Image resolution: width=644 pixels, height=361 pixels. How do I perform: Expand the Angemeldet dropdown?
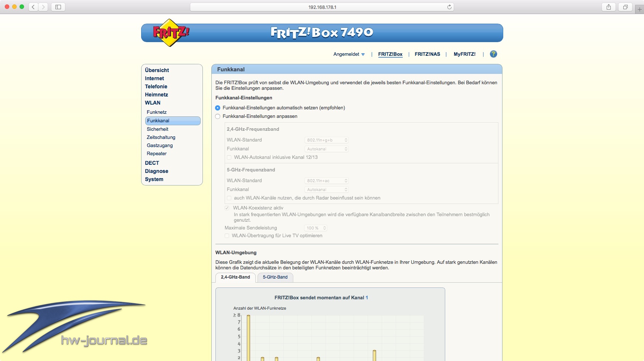(x=349, y=54)
